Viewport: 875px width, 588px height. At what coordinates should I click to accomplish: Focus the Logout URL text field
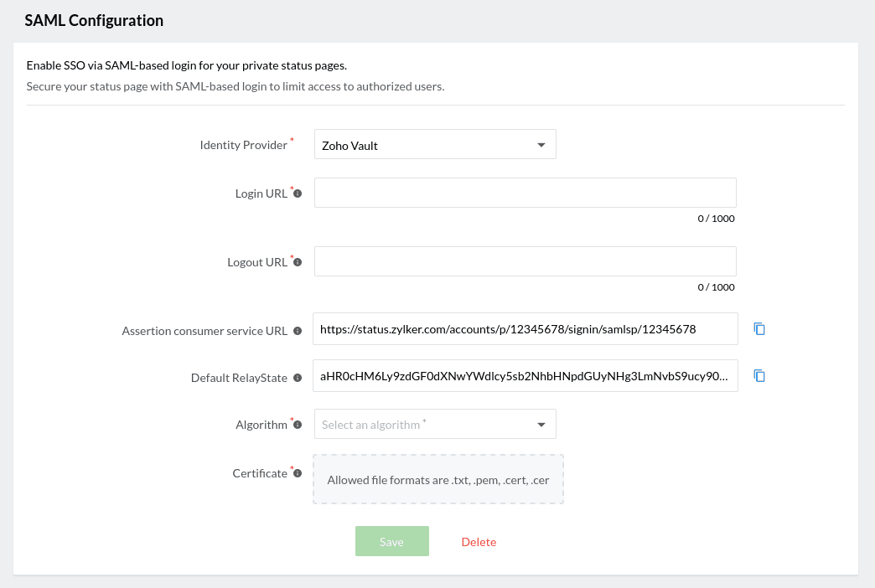click(525, 261)
